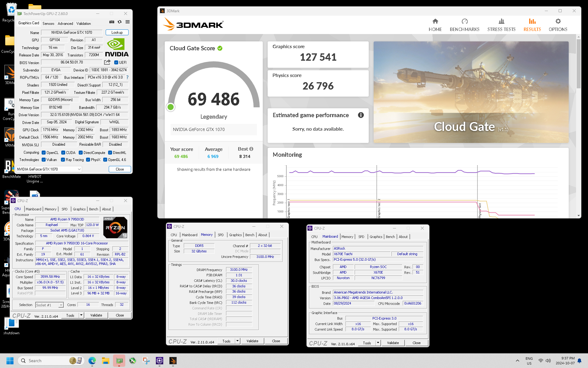Click the Cloud Gate benchmark thumbnail image
The height and width of the screenshot is (368, 588).
[471, 92]
